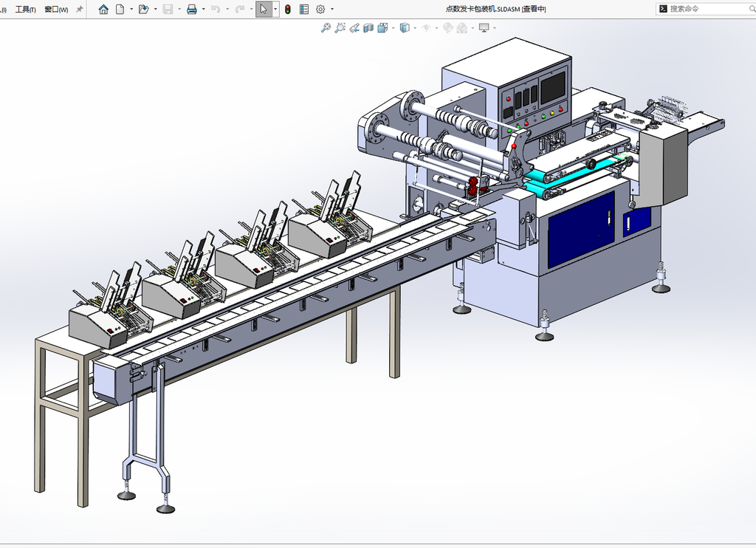Expand the New document dropdown arrow
The height and width of the screenshot is (548, 756).
click(131, 9)
